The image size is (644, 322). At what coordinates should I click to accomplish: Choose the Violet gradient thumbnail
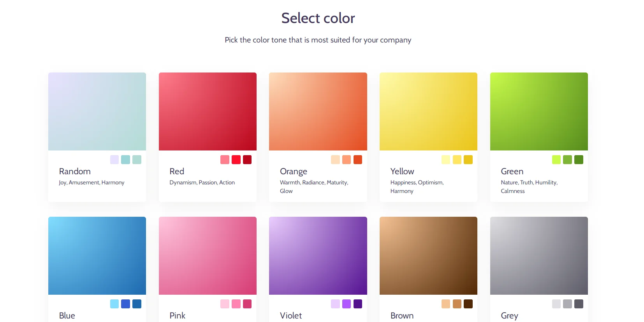point(318,256)
